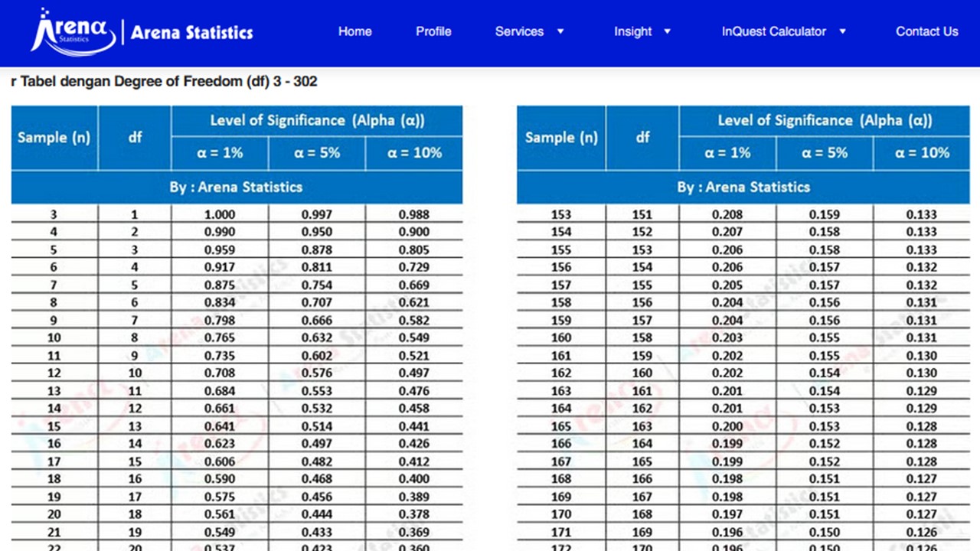Click the df column header in right table

pyautogui.click(x=642, y=138)
